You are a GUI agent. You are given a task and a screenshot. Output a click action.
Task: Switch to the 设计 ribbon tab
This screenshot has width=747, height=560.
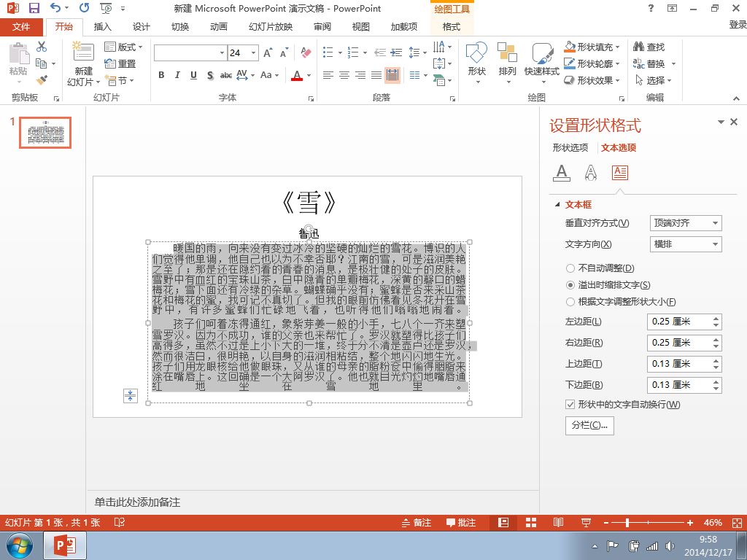[141, 27]
